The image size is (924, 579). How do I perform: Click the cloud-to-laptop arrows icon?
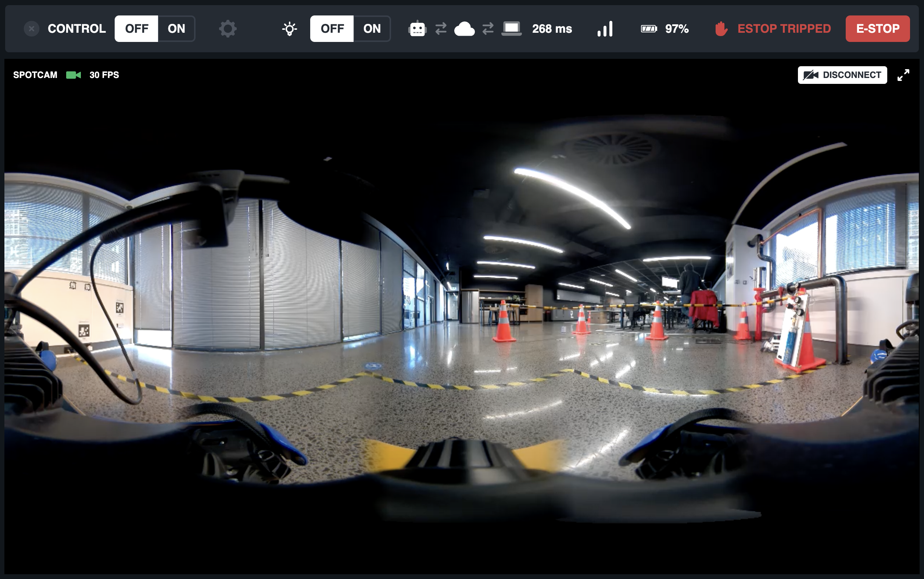click(x=488, y=29)
